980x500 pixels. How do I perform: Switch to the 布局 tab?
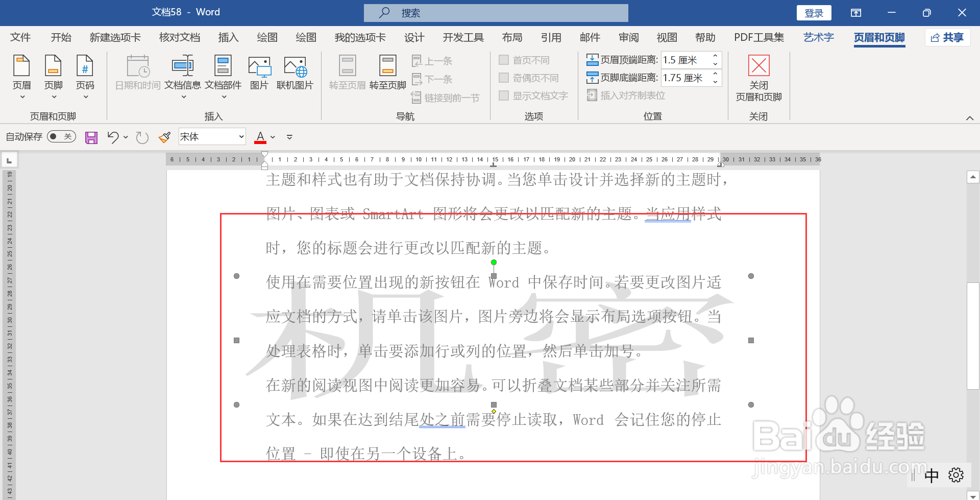[512, 37]
